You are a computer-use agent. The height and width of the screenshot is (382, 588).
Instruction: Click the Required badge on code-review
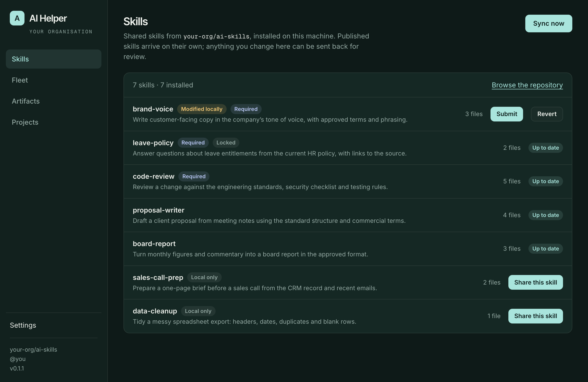[194, 176]
